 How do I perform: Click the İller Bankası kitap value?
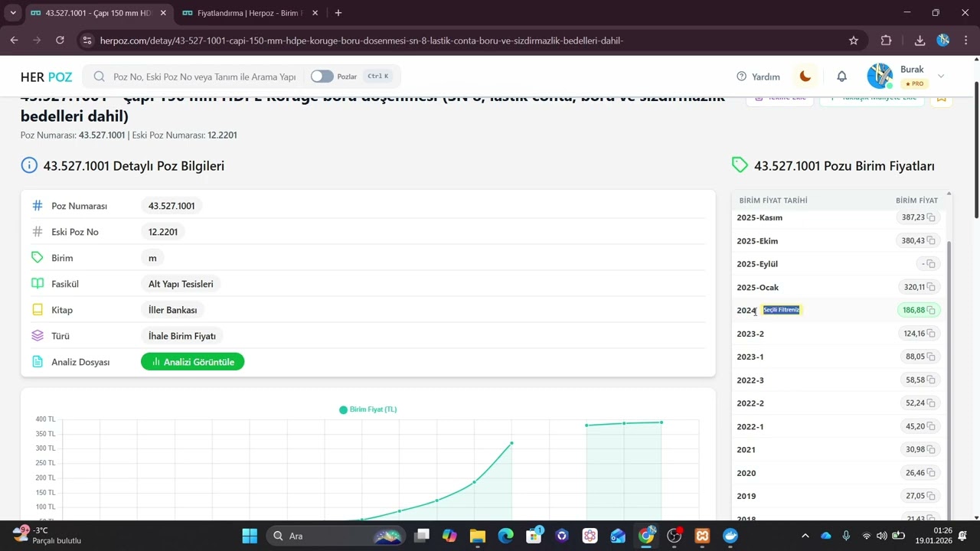click(x=172, y=310)
